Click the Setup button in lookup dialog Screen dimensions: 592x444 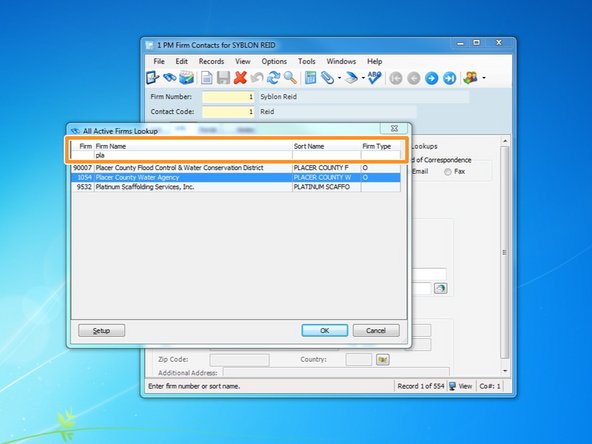pyautogui.click(x=101, y=330)
